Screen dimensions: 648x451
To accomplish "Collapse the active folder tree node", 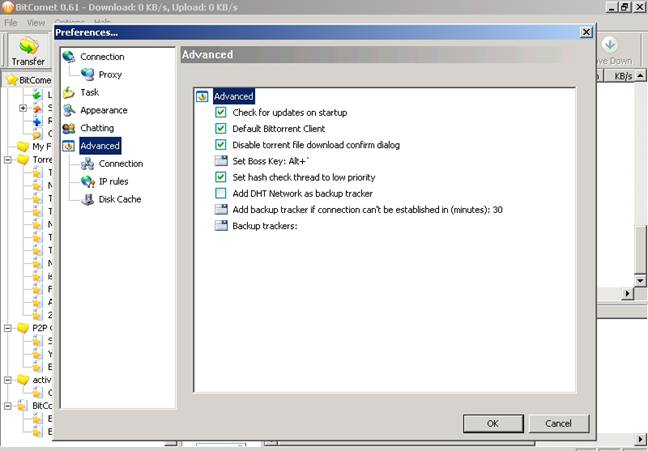I will tap(8, 380).
